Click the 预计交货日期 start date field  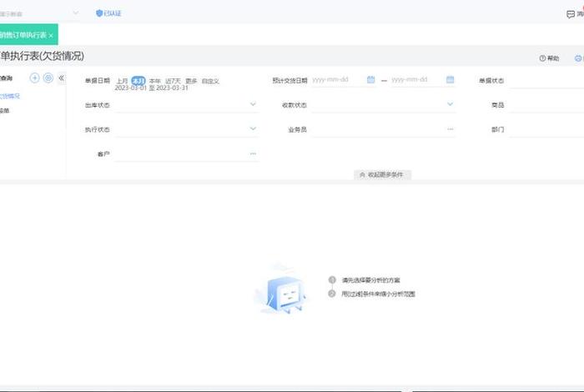pyautogui.click(x=338, y=80)
